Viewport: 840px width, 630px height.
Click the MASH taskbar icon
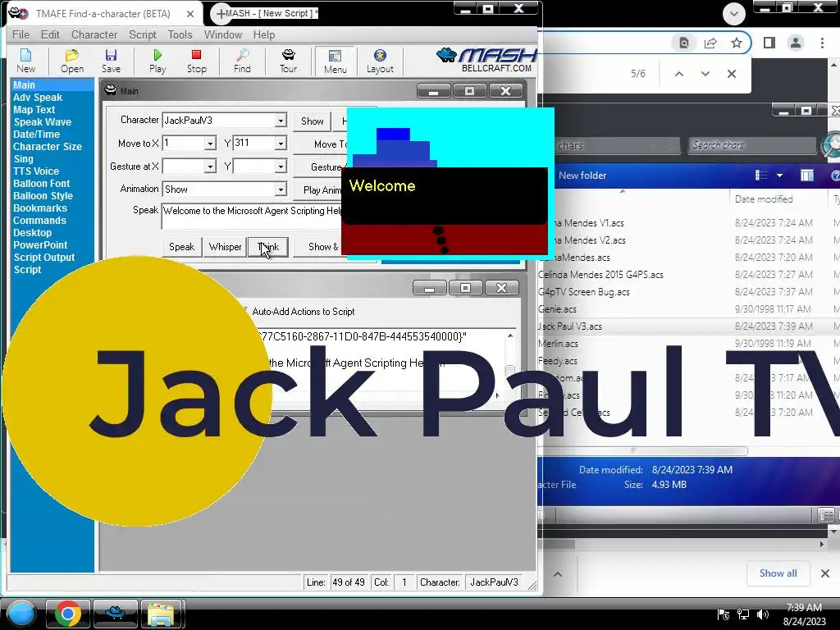(115, 614)
